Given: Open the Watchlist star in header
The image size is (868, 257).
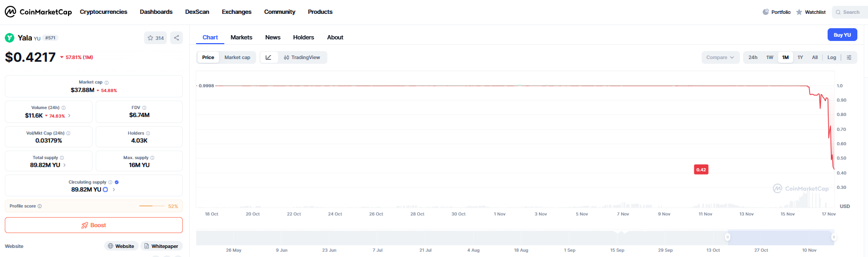Looking at the screenshot, I should click(799, 12).
